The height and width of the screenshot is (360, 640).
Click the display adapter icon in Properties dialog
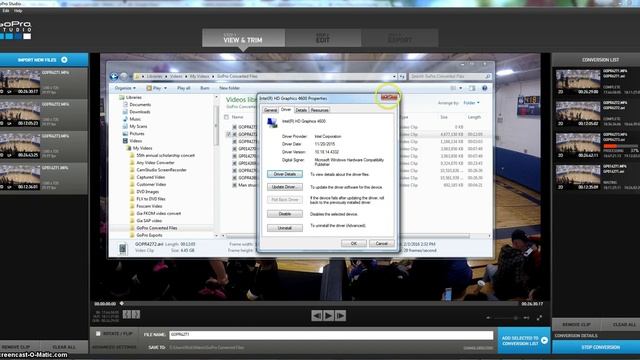point(272,122)
